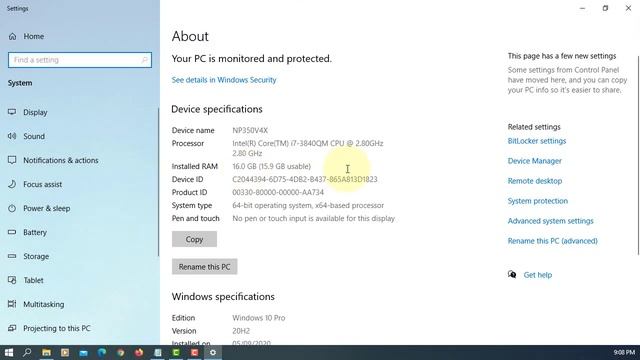The width and height of the screenshot is (640, 360).
Task: Click system type value 64-bit operating system
Action: [x=308, y=206]
